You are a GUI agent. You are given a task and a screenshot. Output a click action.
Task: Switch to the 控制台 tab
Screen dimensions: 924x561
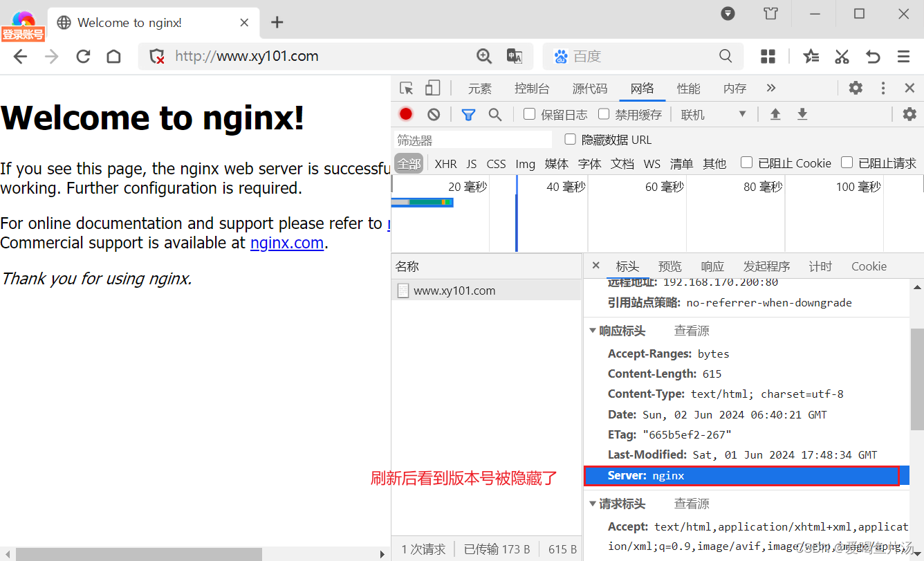click(532, 88)
